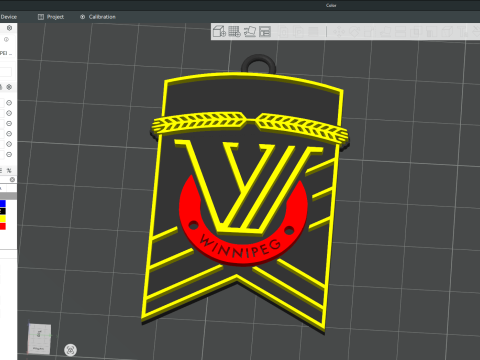Select the greyed Support painting tool
Image resolution: width=480 pixels, height=360 pixels.
(x=431, y=32)
